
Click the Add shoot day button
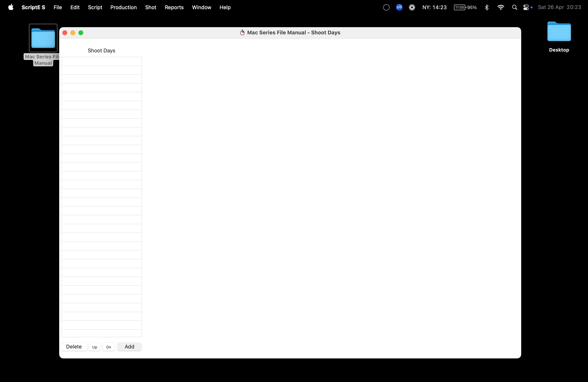pos(129,346)
